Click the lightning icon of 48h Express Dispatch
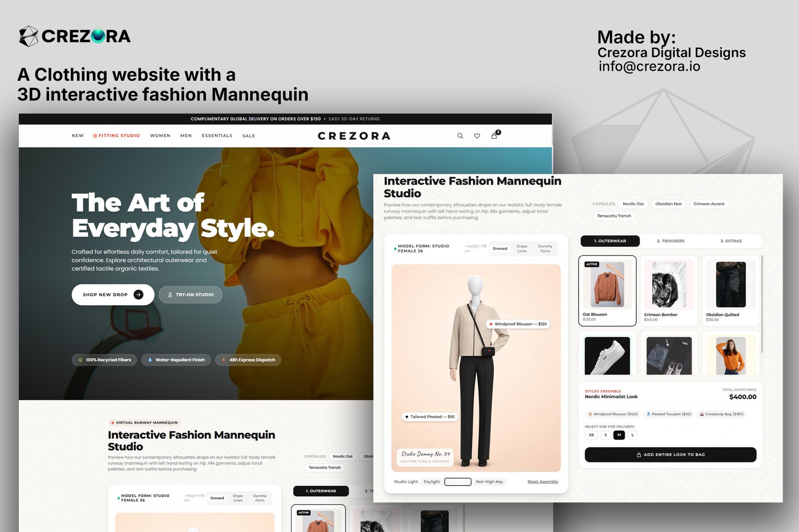The height and width of the screenshot is (532, 799). coord(224,360)
